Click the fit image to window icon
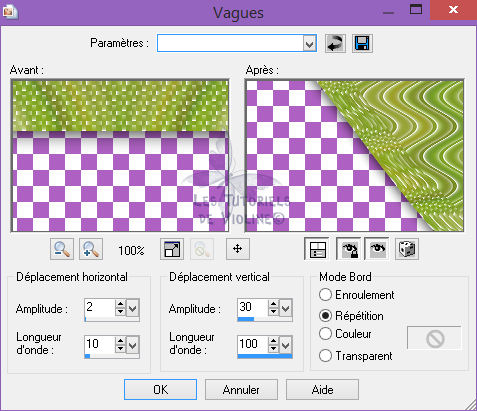The height and width of the screenshot is (411, 477). (x=172, y=249)
